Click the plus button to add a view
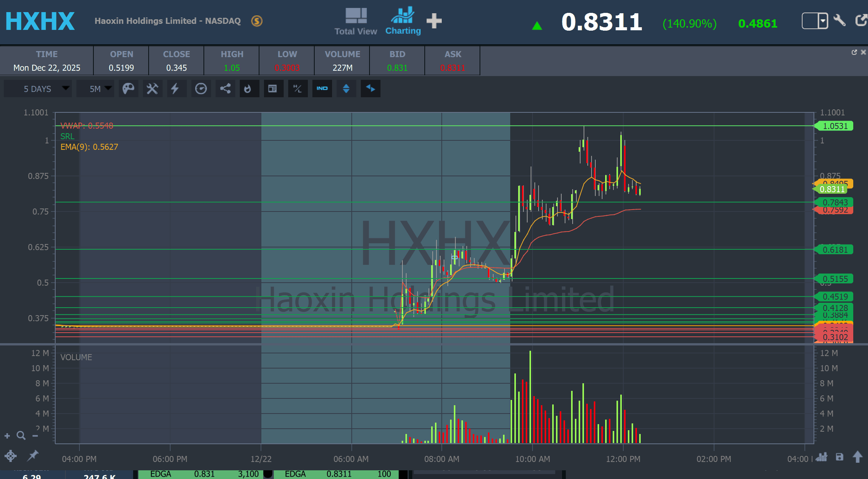 [434, 21]
